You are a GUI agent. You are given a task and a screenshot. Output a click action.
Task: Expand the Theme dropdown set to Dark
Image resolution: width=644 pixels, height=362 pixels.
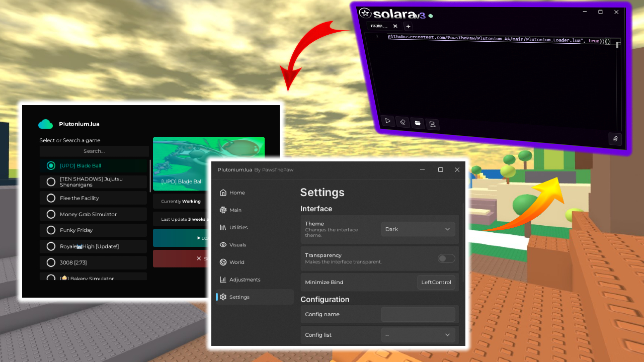point(418,229)
